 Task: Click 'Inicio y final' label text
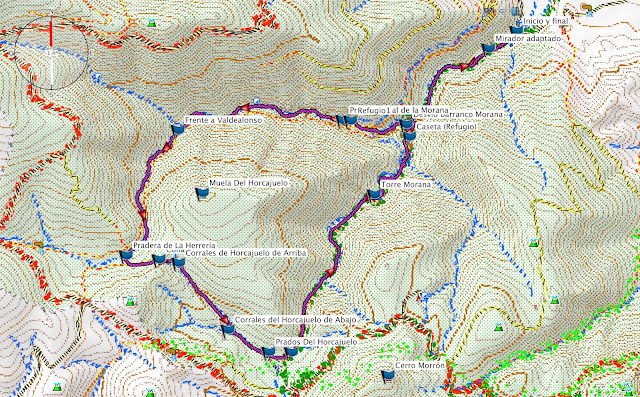point(546,21)
